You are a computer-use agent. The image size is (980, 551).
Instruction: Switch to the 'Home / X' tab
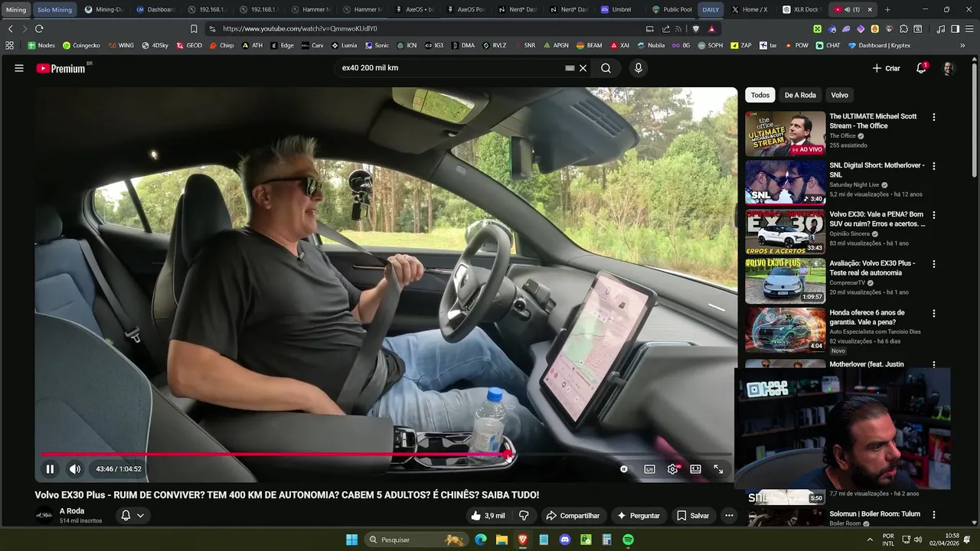tap(749, 9)
